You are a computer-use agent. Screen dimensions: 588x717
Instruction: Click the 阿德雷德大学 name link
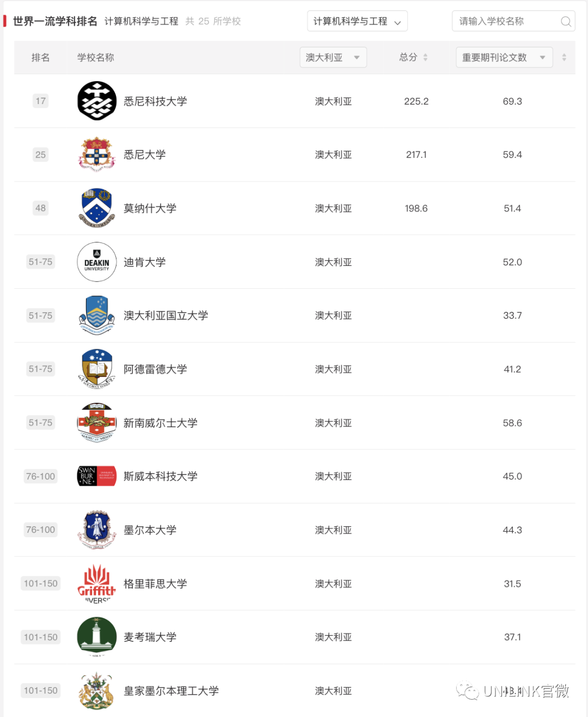click(x=155, y=369)
